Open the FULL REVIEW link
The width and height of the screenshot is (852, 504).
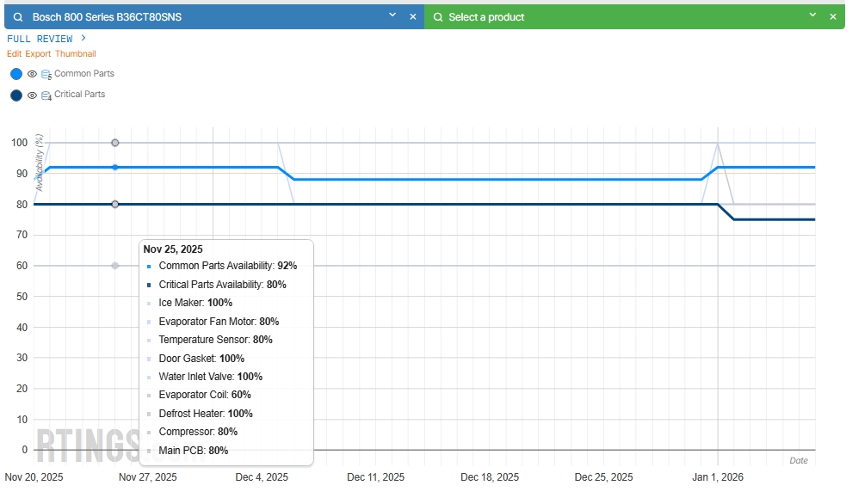click(40, 39)
